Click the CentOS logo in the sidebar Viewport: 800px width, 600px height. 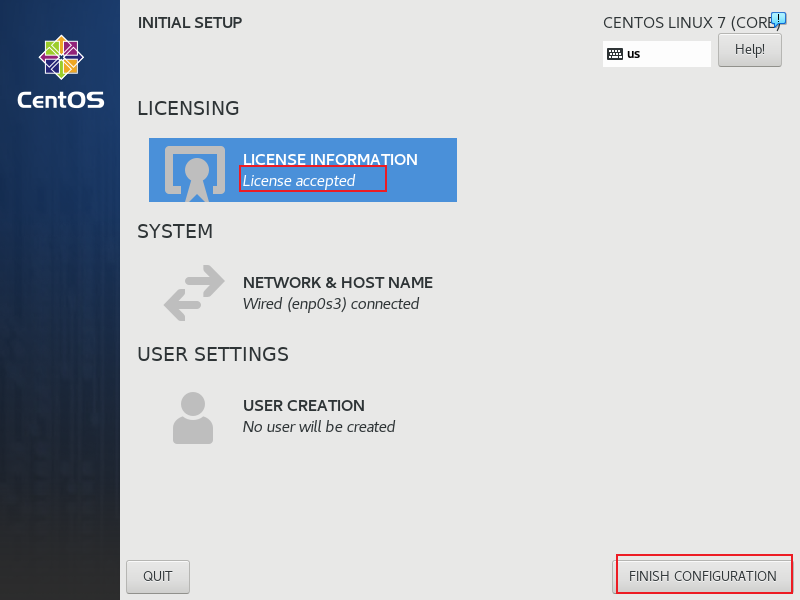pyautogui.click(x=61, y=72)
